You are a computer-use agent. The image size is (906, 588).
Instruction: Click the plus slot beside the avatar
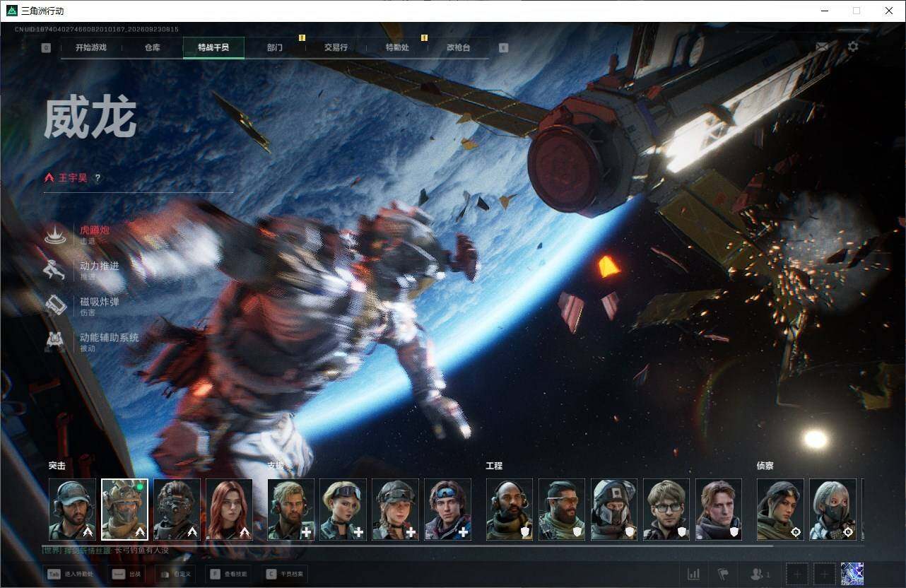(825, 574)
